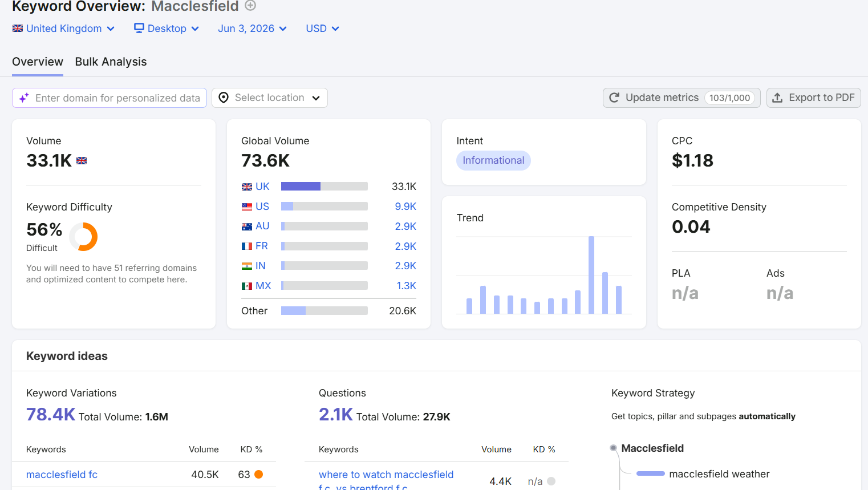
Task: Click the sparkle icon in domain field
Action: click(23, 98)
